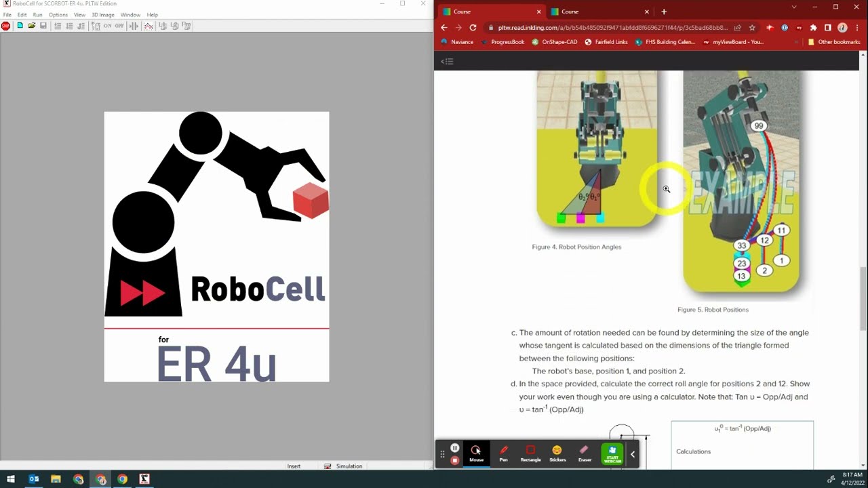Open a new Chrome tab
Screen dimensions: 868x488
tap(664, 12)
